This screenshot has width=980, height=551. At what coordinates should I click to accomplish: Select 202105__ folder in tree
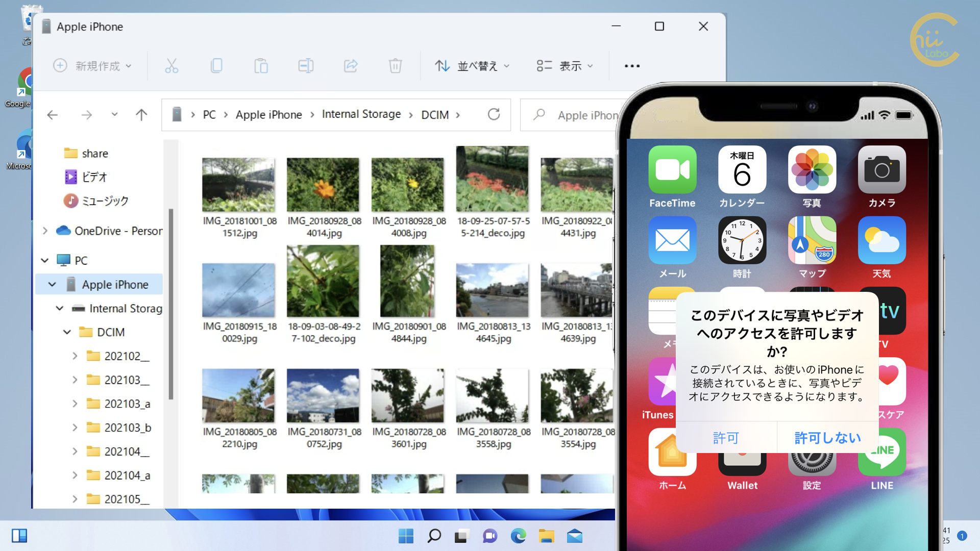tap(118, 499)
